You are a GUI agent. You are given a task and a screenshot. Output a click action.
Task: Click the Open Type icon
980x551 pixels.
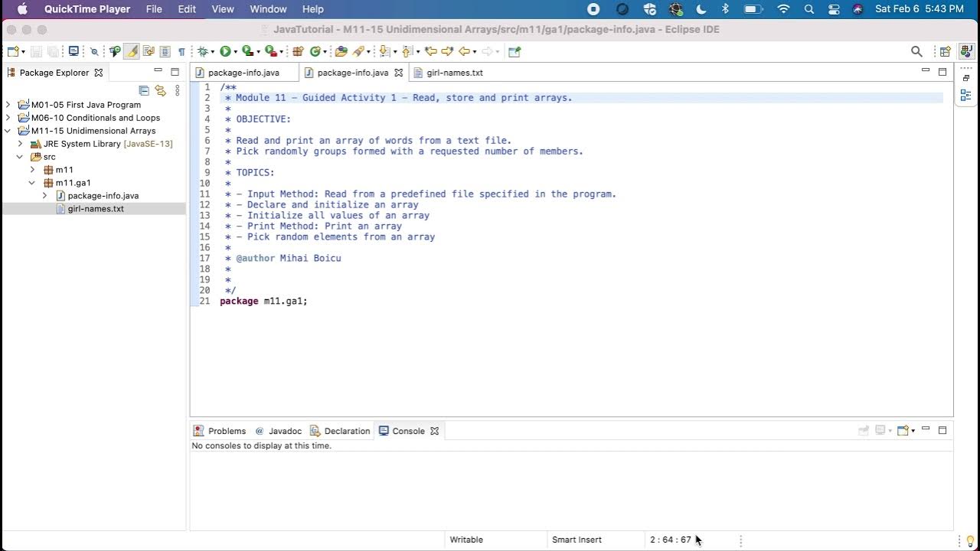[x=341, y=51]
